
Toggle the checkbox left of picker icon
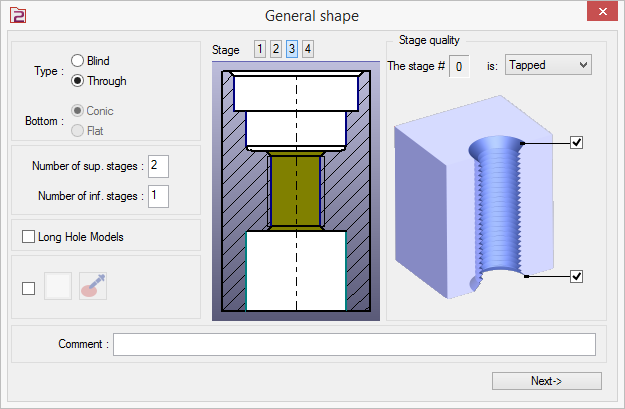pos(28,288)
